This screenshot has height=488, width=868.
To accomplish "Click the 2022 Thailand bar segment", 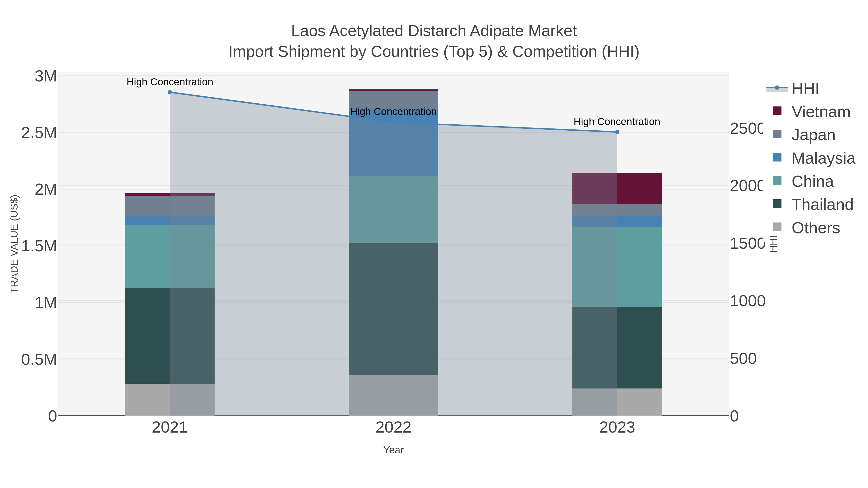I will pyautogui.click(x=393, y=309).
